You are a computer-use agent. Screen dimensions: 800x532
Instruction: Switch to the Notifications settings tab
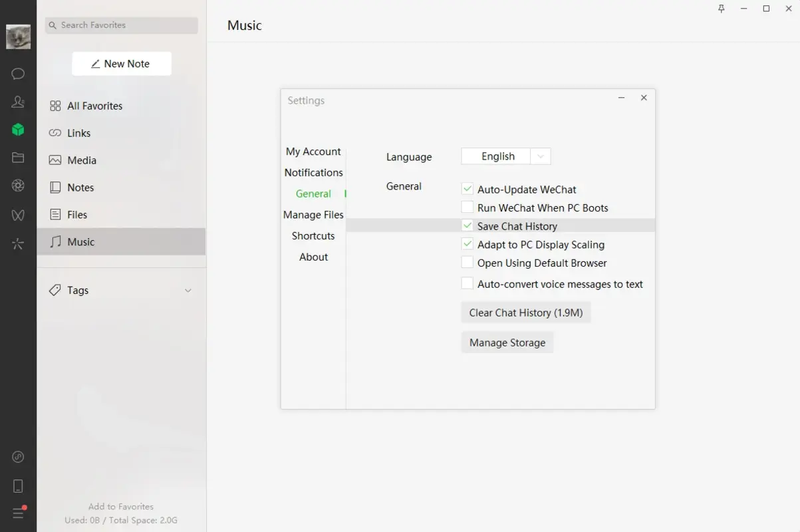click(x=313, y=172)
